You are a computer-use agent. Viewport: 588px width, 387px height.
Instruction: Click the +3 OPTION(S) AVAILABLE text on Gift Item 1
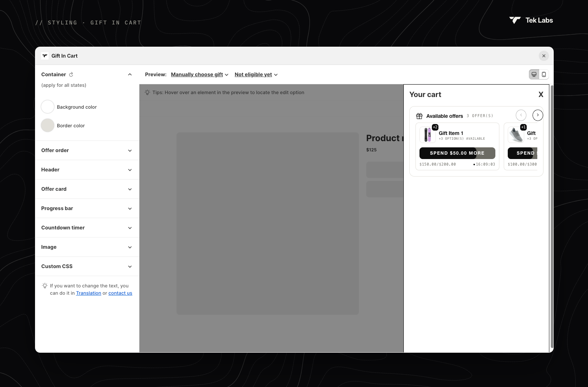click(462, 139)
